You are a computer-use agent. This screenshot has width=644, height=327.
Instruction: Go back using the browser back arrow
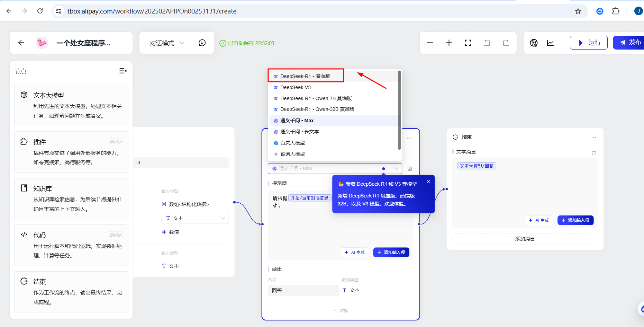pyautogui.click(x=9, y=11)
